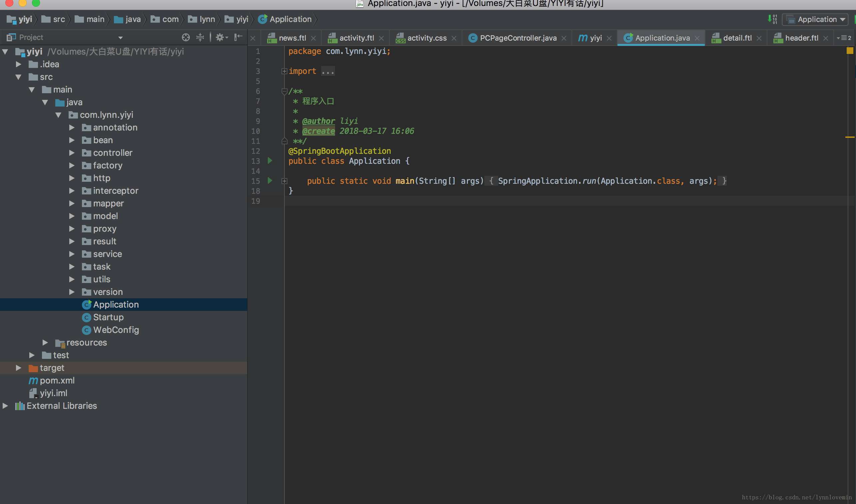Click the Startup class file icon in sidebar

(86, 317)
